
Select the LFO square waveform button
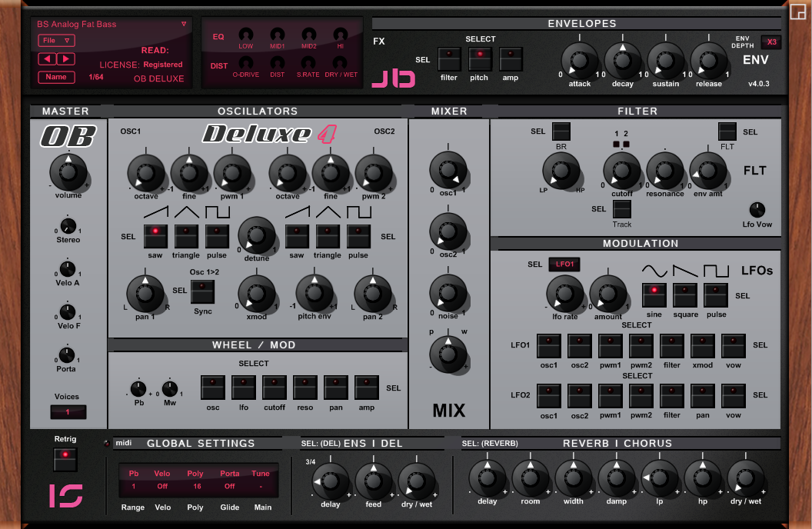click(685, 295)
